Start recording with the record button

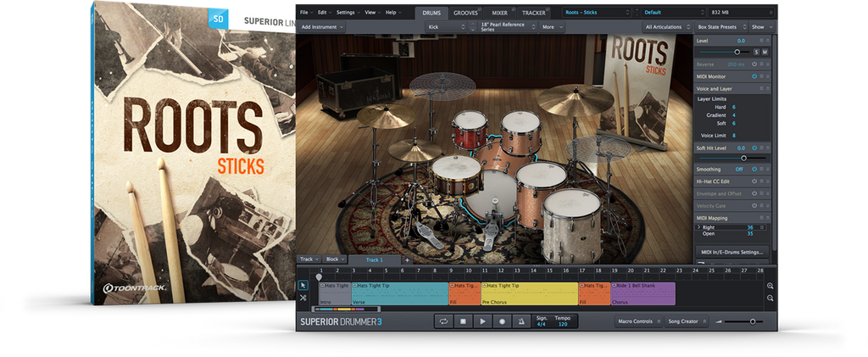click(x=502, y=321)
